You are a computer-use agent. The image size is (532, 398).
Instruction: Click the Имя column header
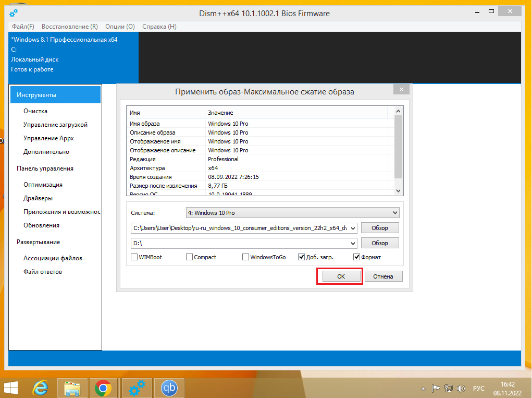pyautogui.click(x=166, y=113)
